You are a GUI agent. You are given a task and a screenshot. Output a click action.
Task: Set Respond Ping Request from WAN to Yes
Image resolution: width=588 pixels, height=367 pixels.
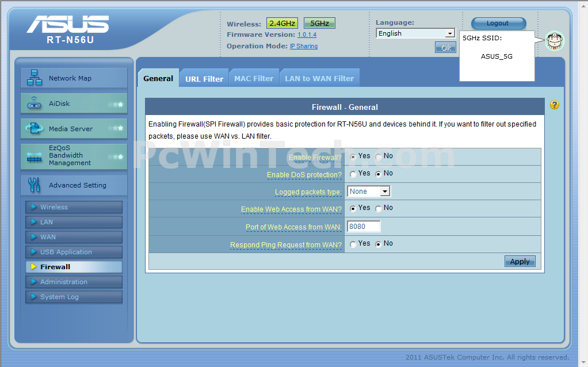point(353,244)
